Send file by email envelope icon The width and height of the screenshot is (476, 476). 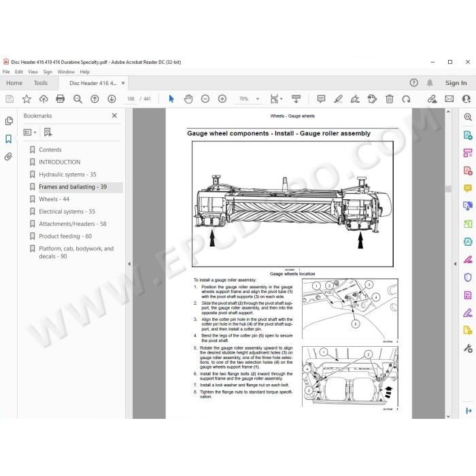click(x=449, y=99)
